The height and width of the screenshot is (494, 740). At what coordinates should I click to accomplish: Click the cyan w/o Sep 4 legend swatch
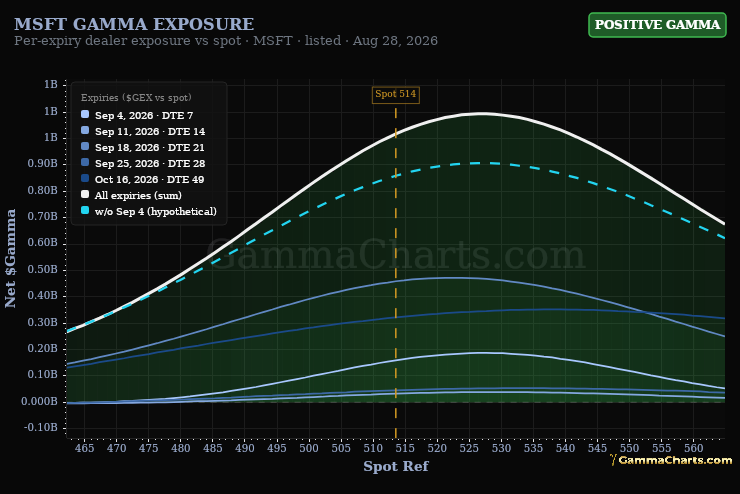(85, 210)
